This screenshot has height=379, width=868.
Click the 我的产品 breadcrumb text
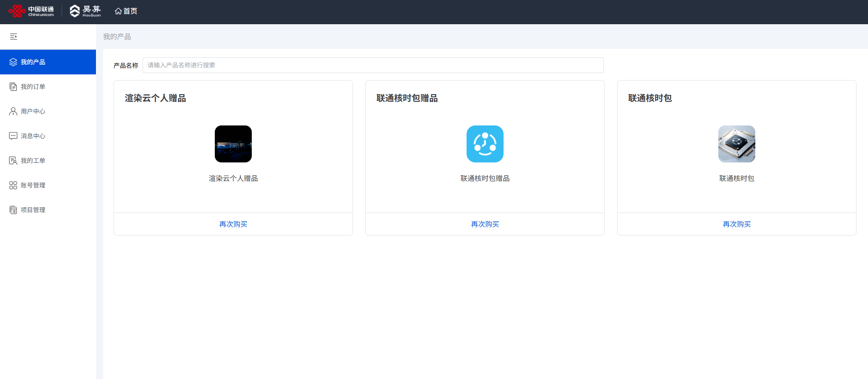pos(117,37)
